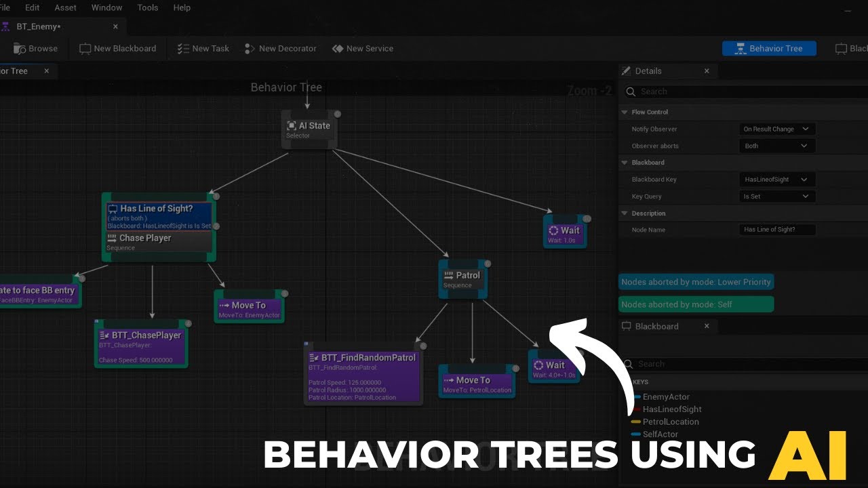Click the BTT_FindRandomPatrol task icon
This screenshot has height=488, width=868.
point(314,358)
